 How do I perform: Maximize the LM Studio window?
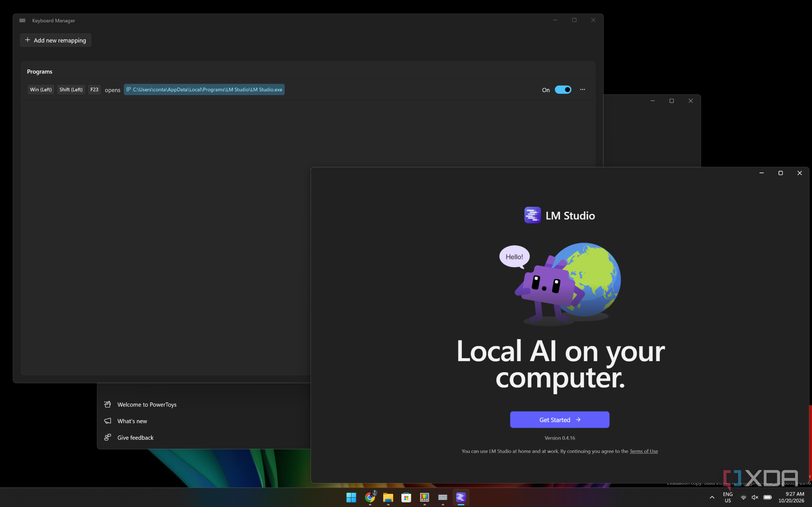[781, 173]
